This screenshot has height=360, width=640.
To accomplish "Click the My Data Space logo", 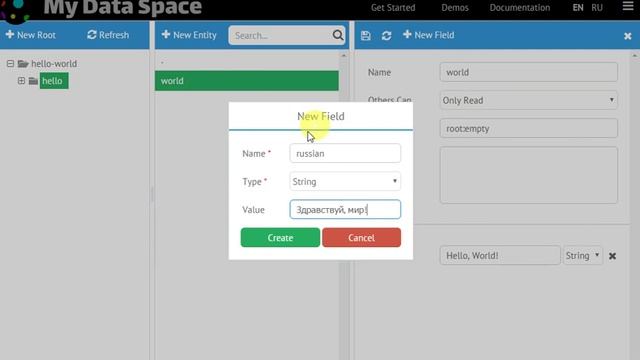I will (15, 10).
